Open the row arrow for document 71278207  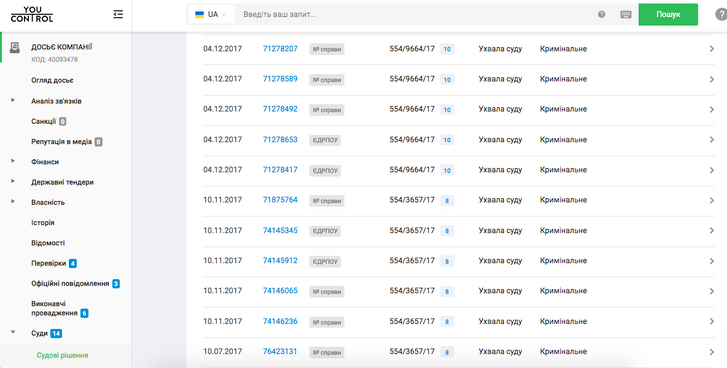coord(712,49)
